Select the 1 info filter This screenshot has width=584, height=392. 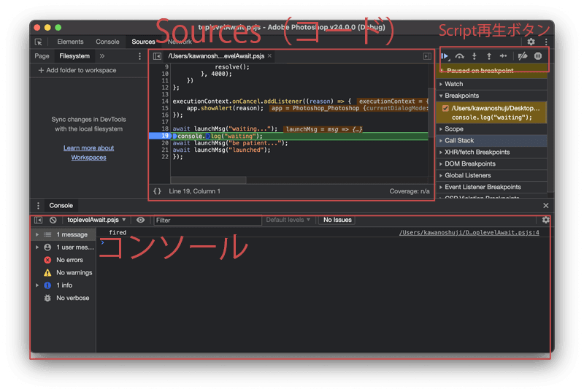click(x=64, y=285)
